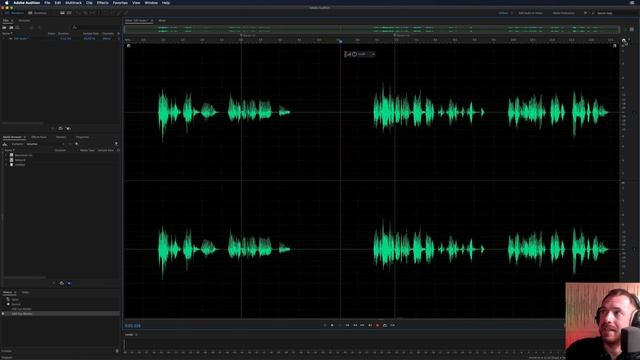This screenshot has height=360, width=640.
Task: Click the Stop transport button
Action: (324, 325)
